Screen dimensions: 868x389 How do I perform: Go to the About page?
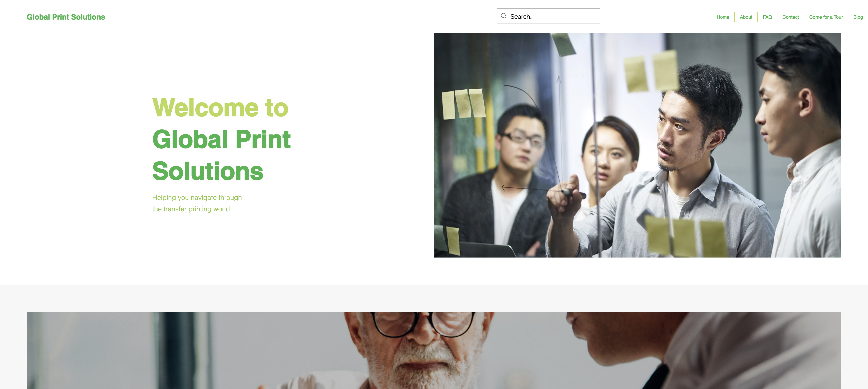pyautogui.click(x=746, y=17)
